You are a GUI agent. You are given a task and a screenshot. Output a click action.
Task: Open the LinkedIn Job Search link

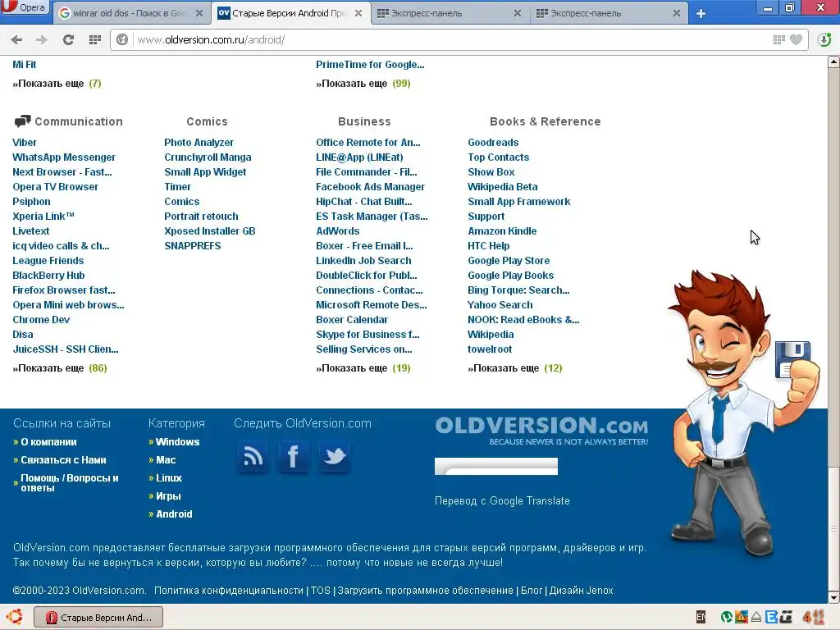[363, 261]
